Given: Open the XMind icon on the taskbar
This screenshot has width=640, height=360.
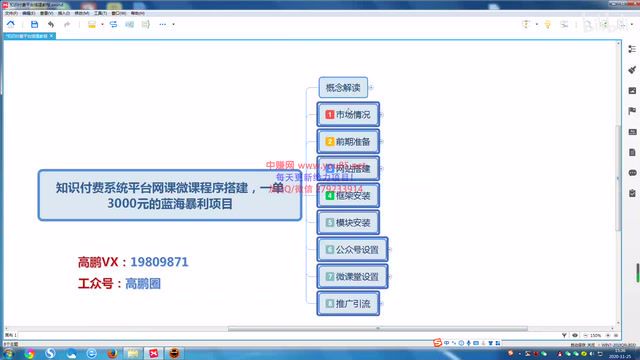Looking at the screenshot, I should (154, 353).
